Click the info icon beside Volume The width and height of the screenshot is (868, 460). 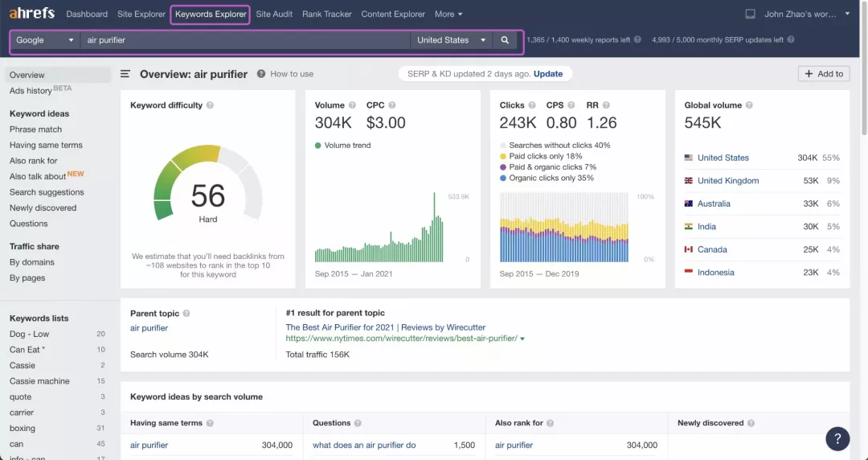(352, 105)
